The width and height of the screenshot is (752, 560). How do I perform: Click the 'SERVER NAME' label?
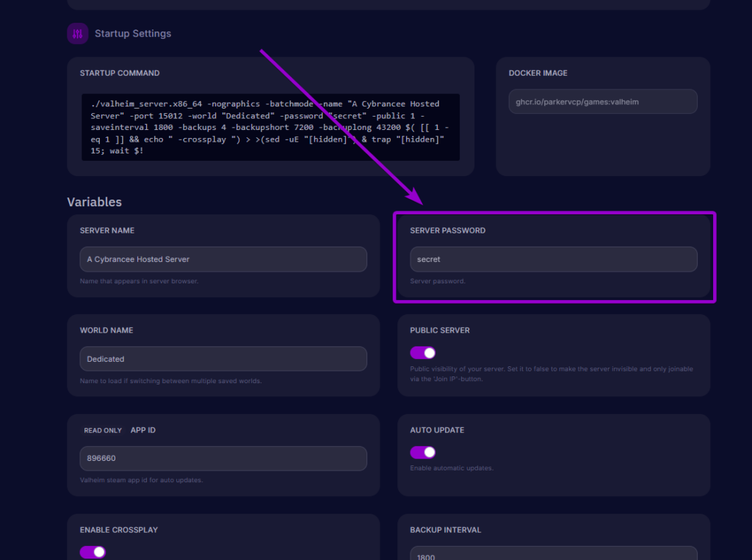107,230
